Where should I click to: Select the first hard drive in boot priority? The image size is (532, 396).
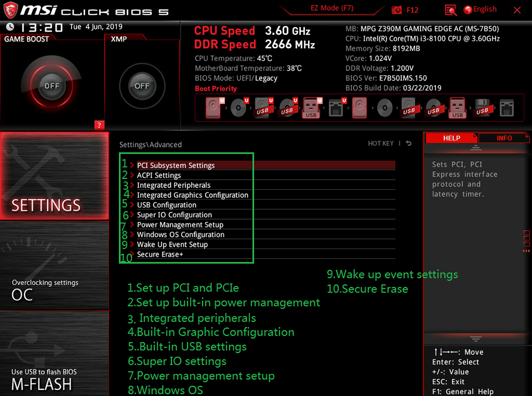point(213,107)
